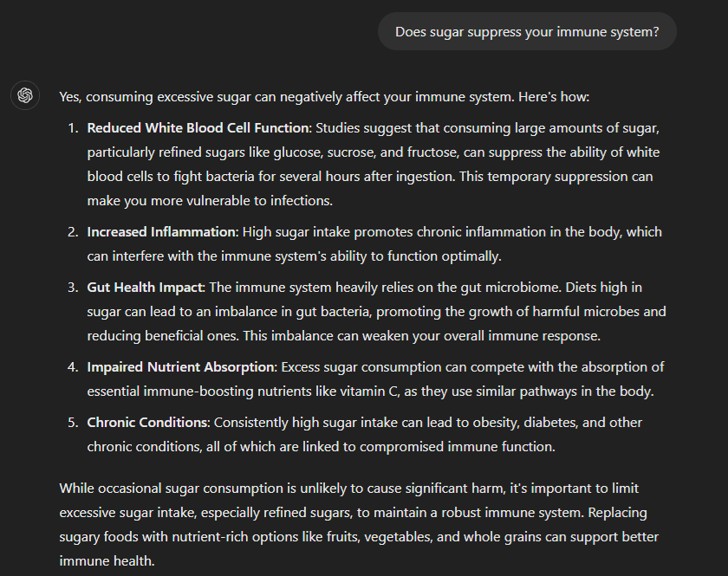Image resolution: width=728 pixels, height=576 pixels.
Task: Click the user question message bubble
Action: point(527,32)
